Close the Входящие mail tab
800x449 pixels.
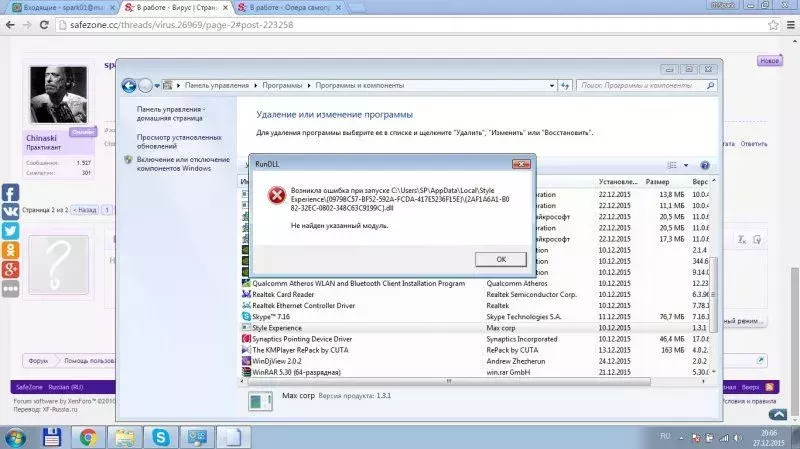112,8
